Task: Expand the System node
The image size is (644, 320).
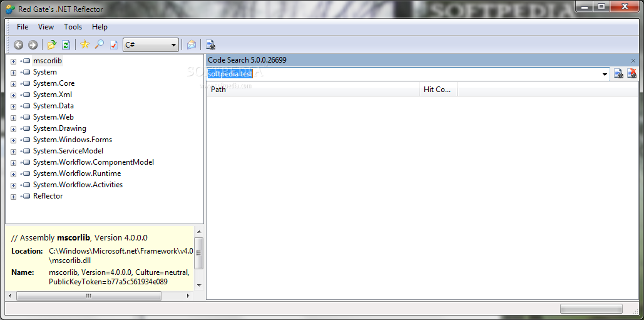Action: [x=13, y=73]
